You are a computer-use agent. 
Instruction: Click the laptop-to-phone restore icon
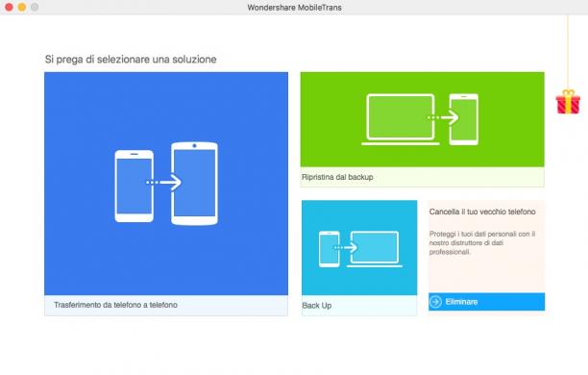coord(420,119)
